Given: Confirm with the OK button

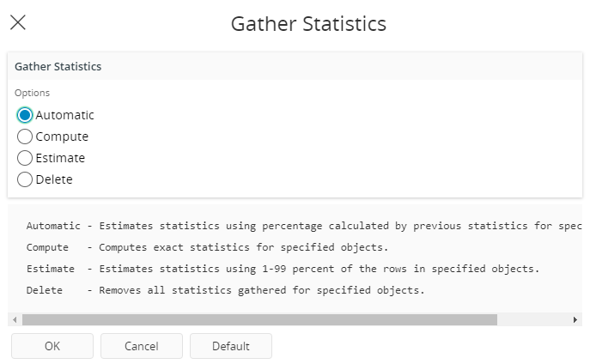Looking at the screenshot, I should point(52,346).
